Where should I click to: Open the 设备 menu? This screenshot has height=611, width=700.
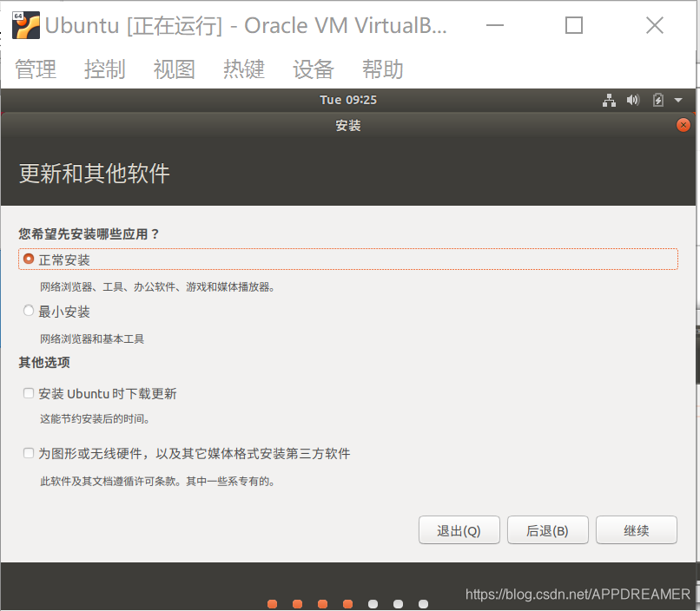click(x=314, y=69)
